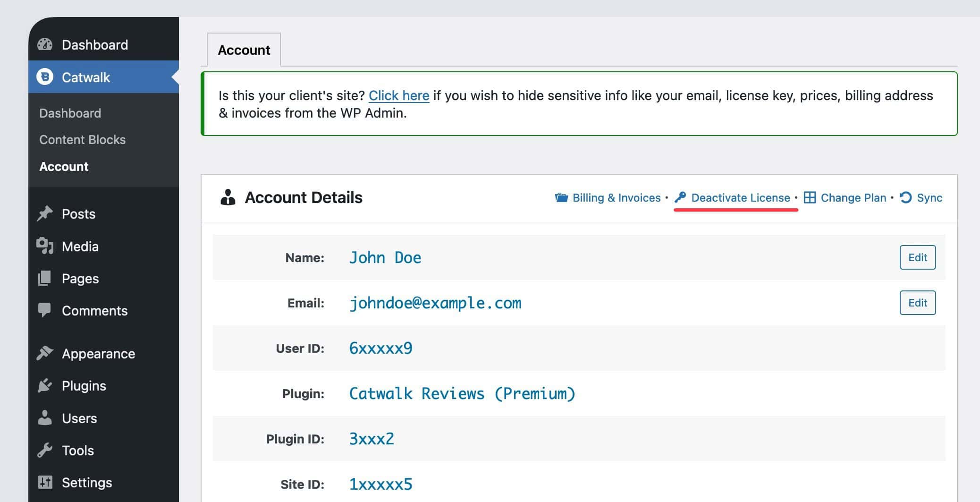980x502 pixels.
Task: Click the Users person icon
Action: [x=45, y=418]
